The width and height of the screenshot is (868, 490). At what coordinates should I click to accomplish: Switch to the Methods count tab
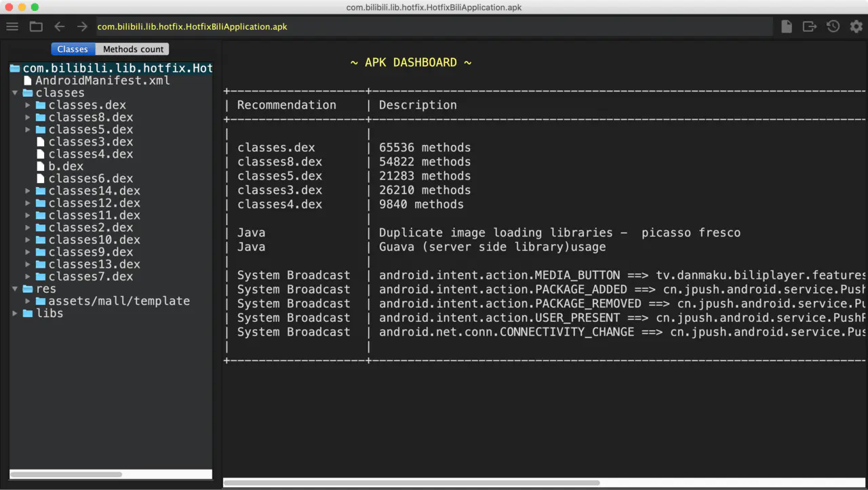tap(133, 49)
